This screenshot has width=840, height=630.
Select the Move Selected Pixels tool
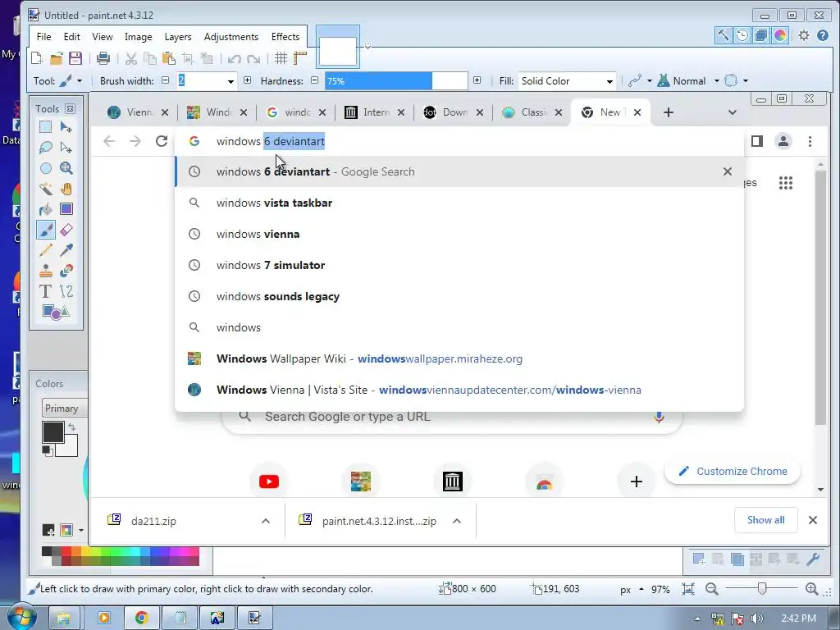[66, 127]
